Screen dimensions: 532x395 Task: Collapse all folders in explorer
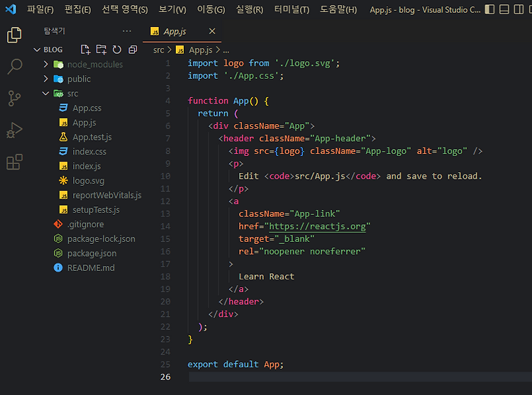tap(133, 50)
